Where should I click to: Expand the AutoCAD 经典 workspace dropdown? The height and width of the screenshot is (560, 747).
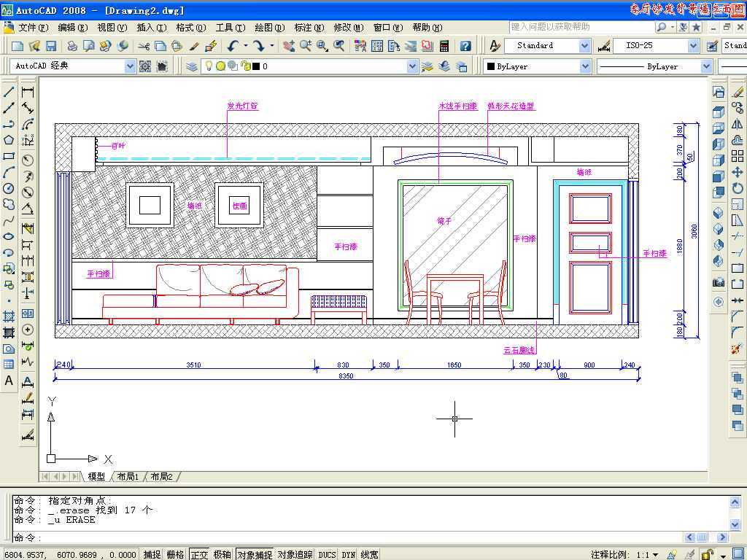click(130, 66)
